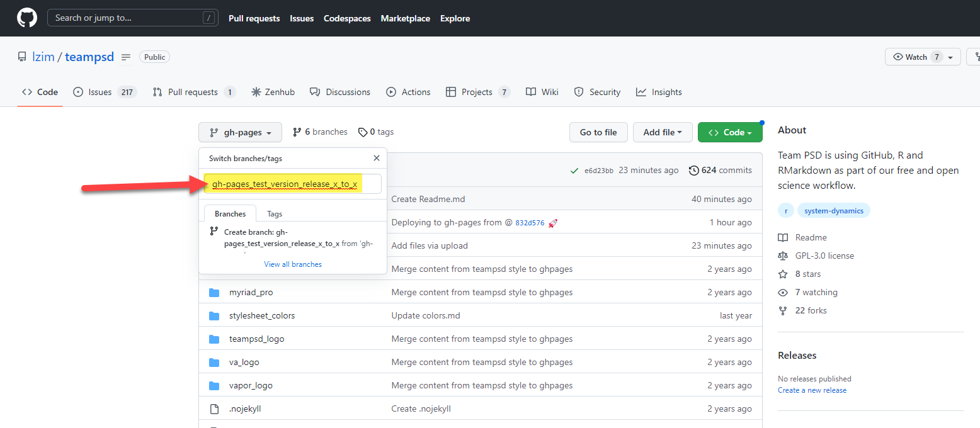
Task: Expand the Watch dropdown arrow
Action: click(x=950, y=57)
